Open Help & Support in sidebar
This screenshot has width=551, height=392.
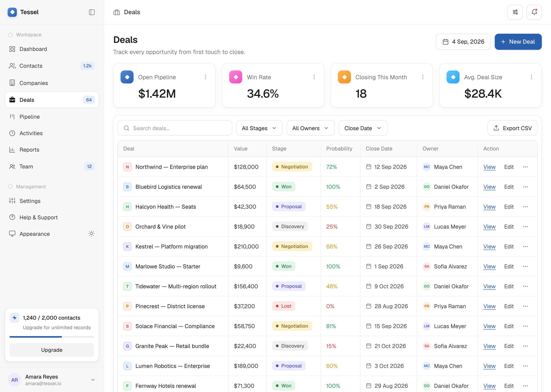coord(52,217)
